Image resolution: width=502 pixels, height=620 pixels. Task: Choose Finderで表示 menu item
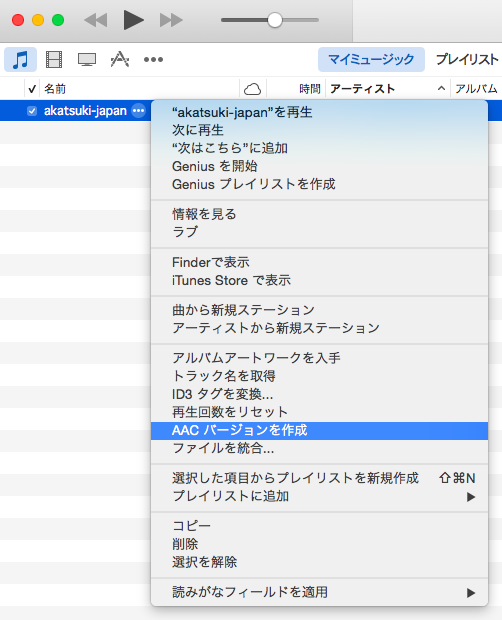tap(319, 262)
